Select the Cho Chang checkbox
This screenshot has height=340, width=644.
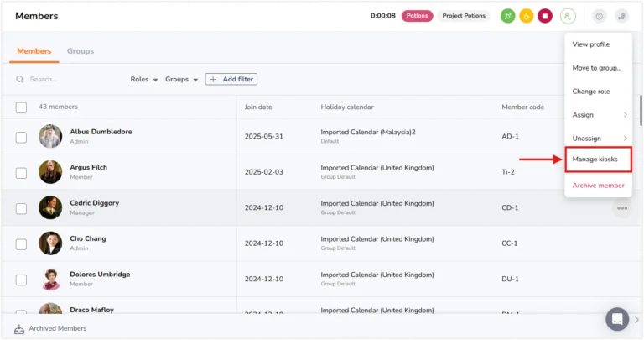click(x=21, y=244)
